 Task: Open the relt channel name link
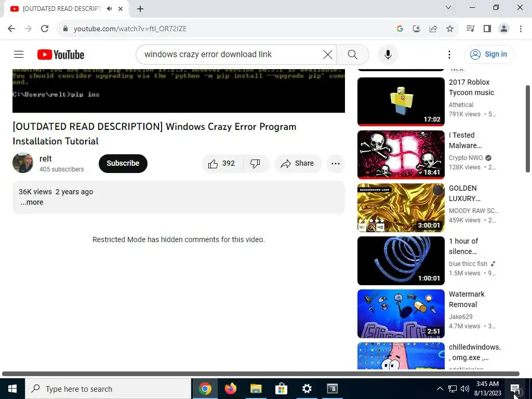[46, 158]
